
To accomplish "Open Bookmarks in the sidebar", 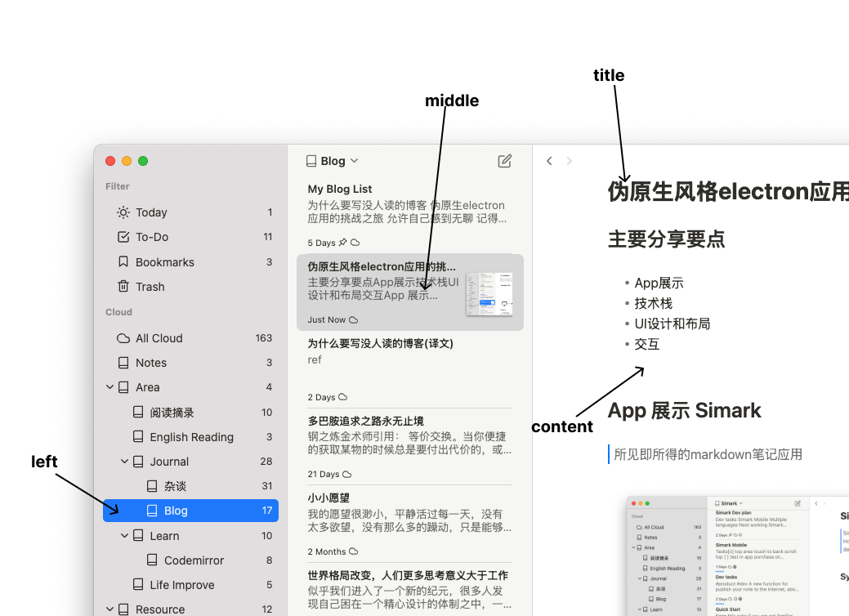I will 164,262.
